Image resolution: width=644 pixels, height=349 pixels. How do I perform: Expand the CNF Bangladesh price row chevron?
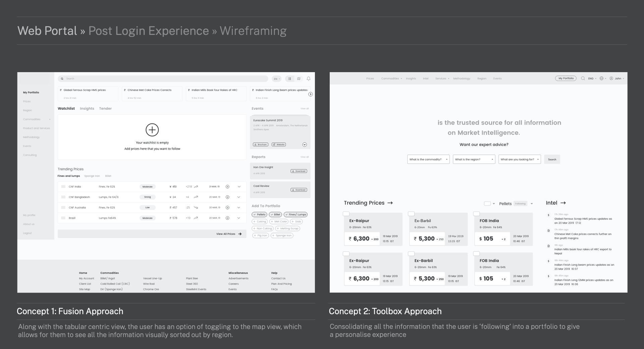coord(239,197)
